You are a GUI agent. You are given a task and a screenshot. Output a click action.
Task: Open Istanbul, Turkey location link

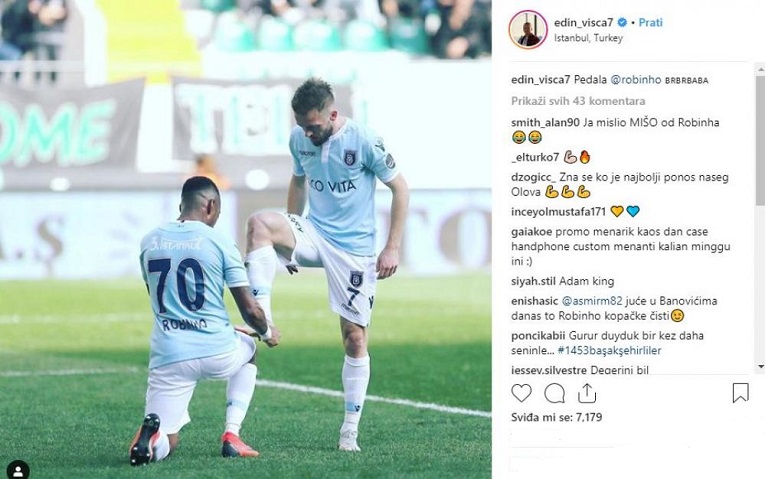(588, 38)
